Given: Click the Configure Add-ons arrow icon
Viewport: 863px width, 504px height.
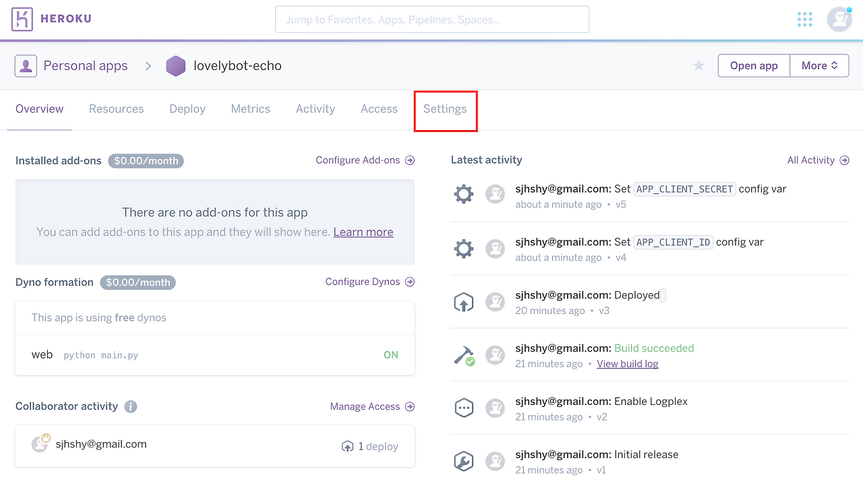Looking at the screenshot, I should click(x=410, y=160).
